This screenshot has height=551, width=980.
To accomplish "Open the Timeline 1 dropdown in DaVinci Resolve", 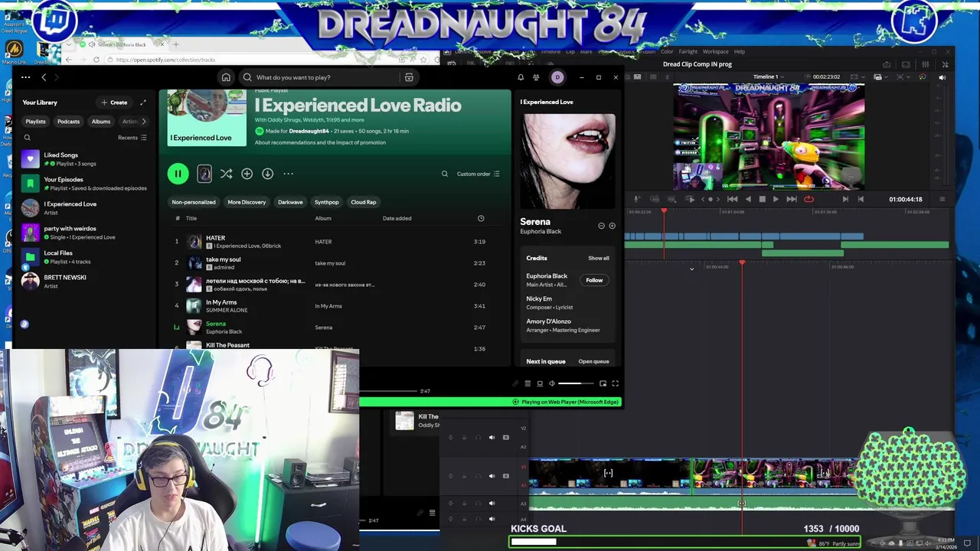I will (x=768, y=77).
